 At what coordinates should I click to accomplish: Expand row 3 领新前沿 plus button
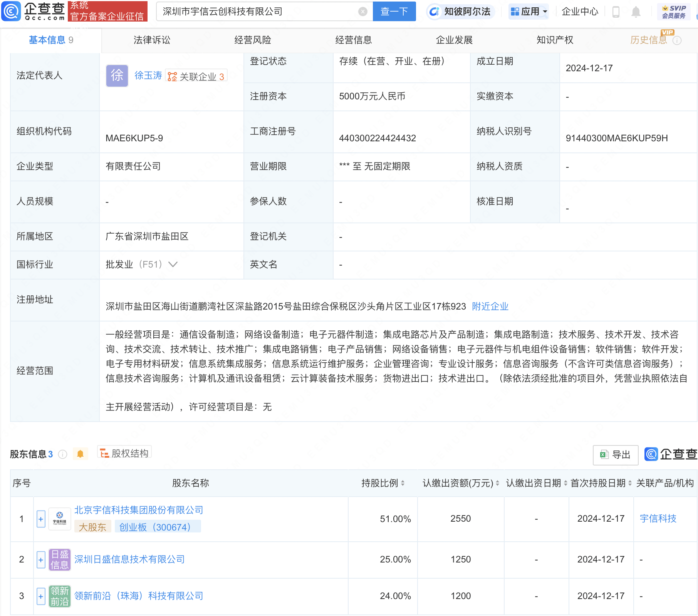41,596
